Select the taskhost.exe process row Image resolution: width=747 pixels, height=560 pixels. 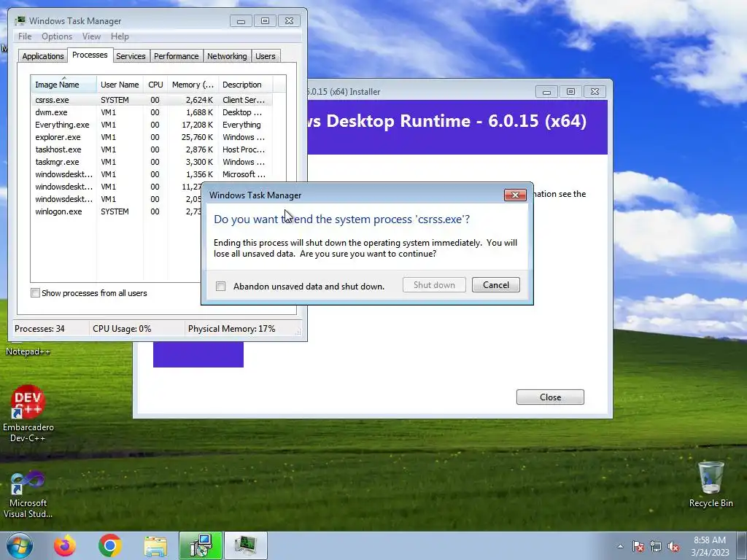152,149
